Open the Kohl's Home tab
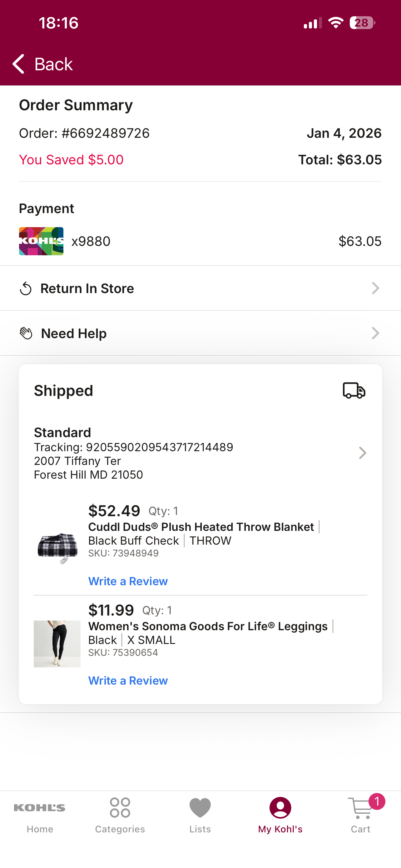The width and height of the screenshot is (401, 868). 40,815
